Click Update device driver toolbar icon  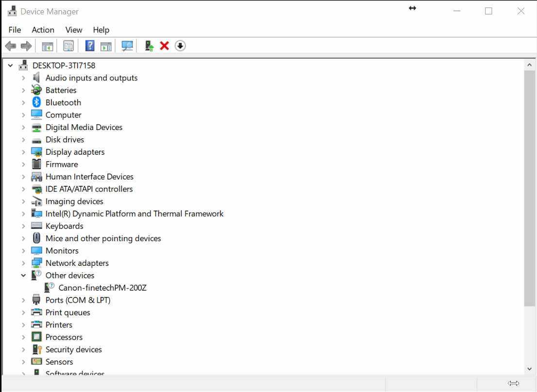[x=149, y=46]
